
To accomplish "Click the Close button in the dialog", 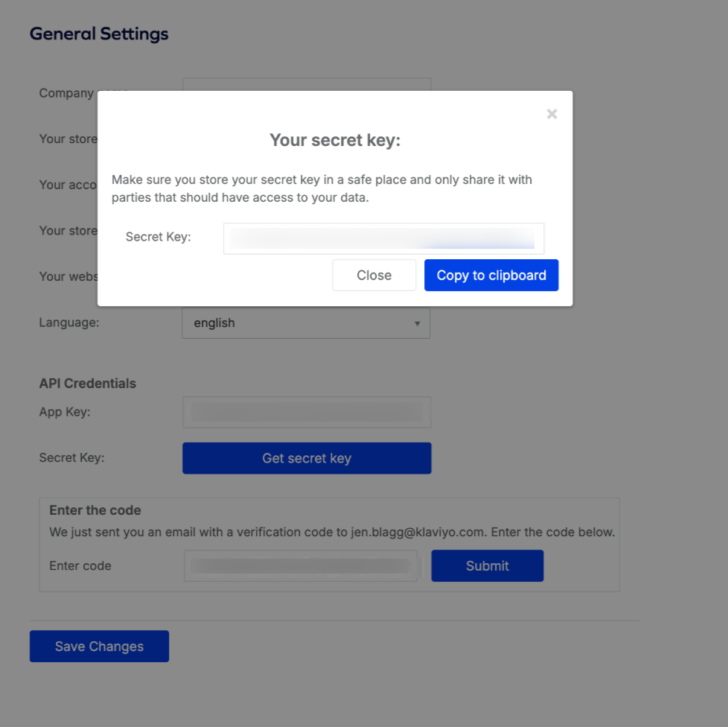I will (374, 275).
